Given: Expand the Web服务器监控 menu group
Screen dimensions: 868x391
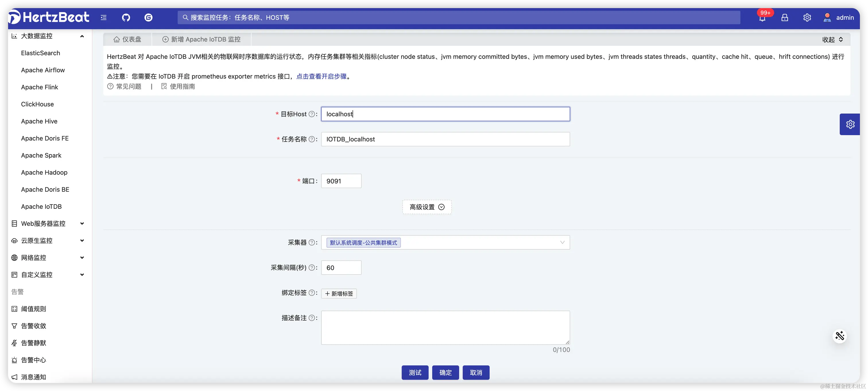Looking at the screenshot, I should click(82, 223).
